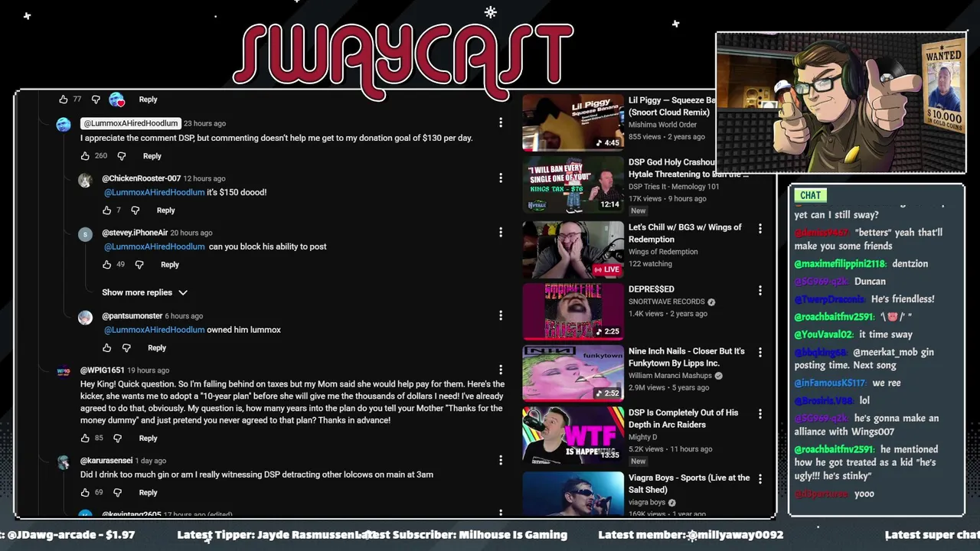Screen dimensions: 980x551
Task: Dislike the LummoxAHiredHoodlum donation goal comment
Action: pos(121,156)
